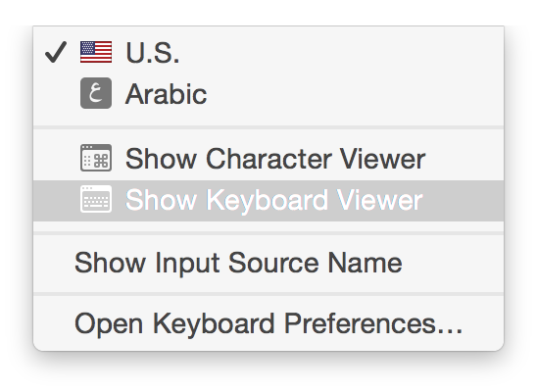The width and height of the screenshot is (537, 392).
Task: Click the "U.S." text label
Action: click(153, 53)
